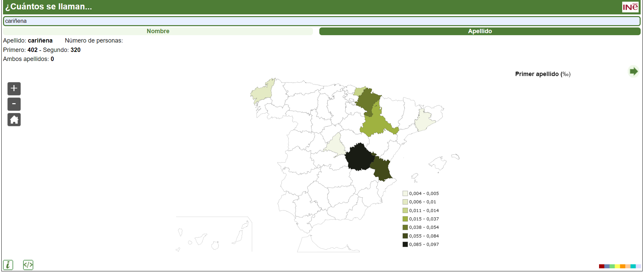Switch to the Nombre tab
The width and height of the screenshot is (644, 272).
[158, 31]
